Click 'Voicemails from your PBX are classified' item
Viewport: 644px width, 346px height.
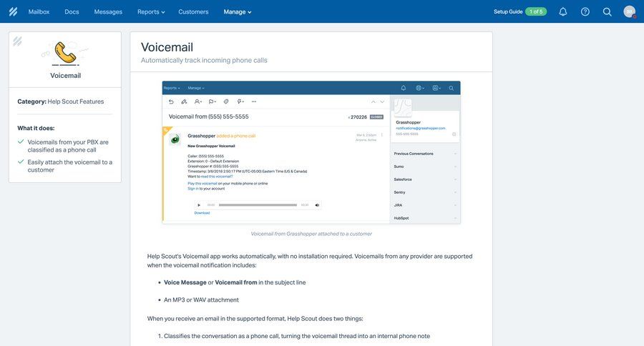[x=68, y=146]
